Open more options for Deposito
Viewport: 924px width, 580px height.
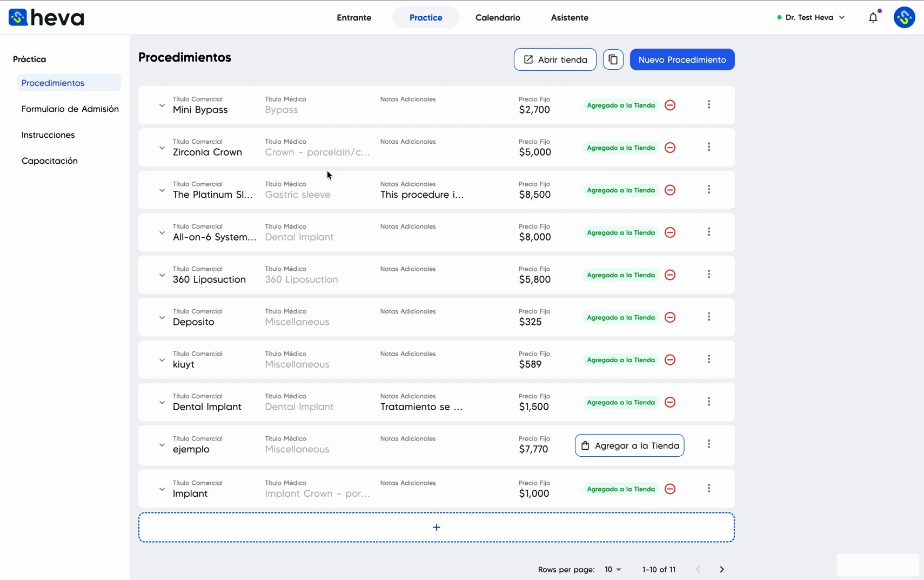pos(709,317)
